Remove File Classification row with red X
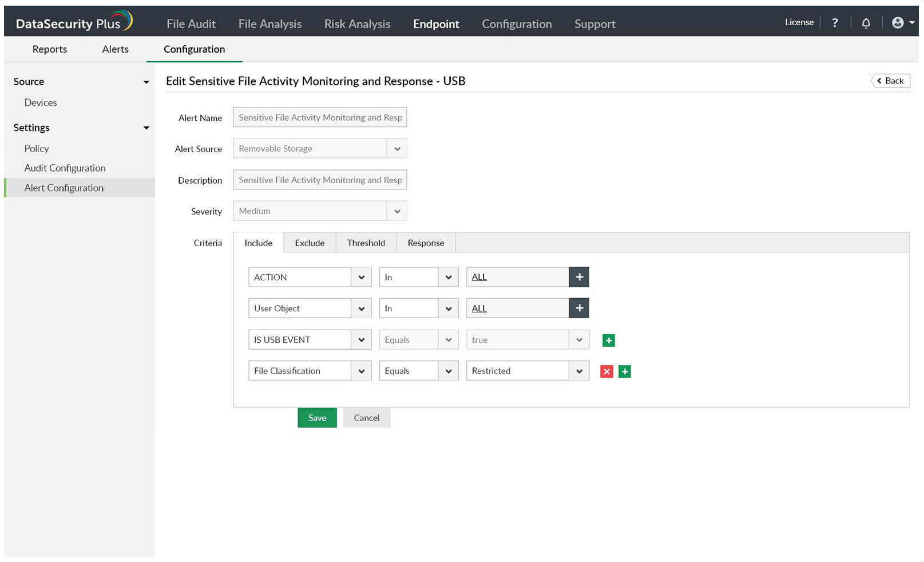The image size is (924, 562). coord(606,371)
